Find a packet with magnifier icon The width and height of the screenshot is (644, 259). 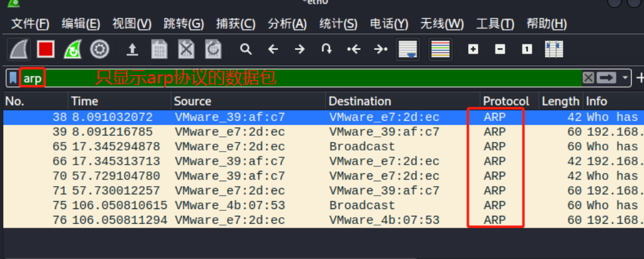point(246,50)
